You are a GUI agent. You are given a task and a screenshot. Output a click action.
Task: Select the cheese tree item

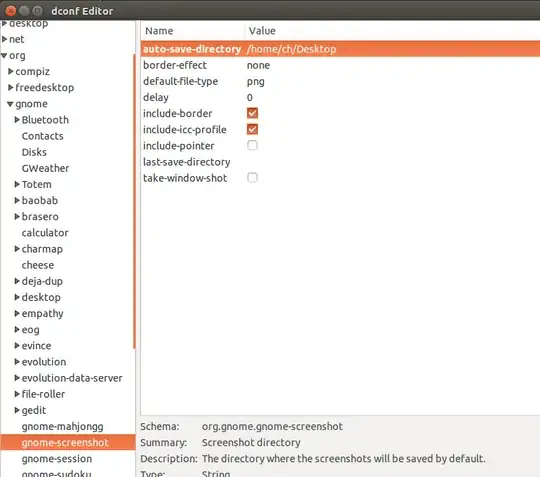tap(38, 265)
